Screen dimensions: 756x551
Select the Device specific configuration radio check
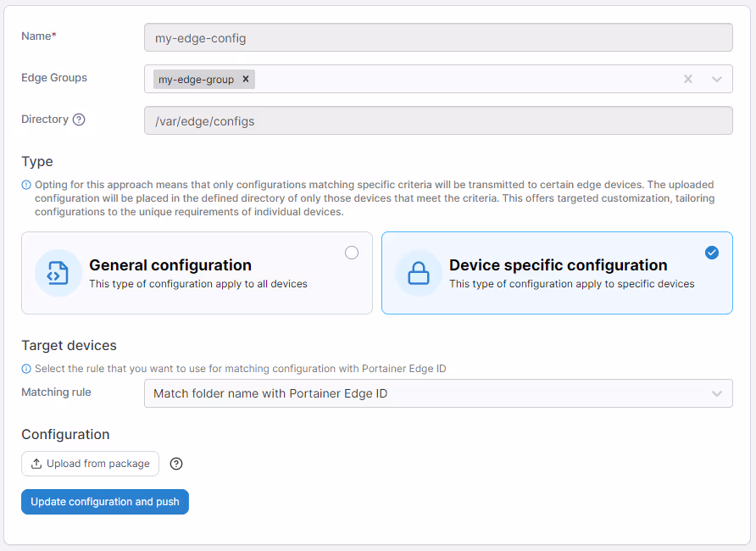point(712,253)
